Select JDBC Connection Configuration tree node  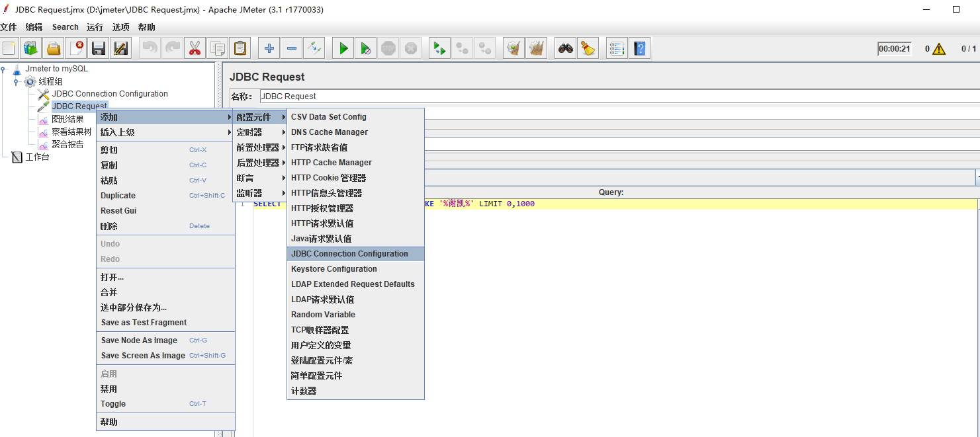[110, 94]
